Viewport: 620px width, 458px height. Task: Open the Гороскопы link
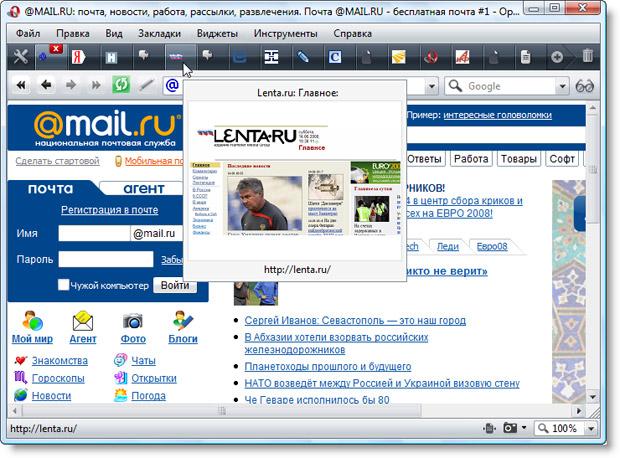click(x=58, y=379)
